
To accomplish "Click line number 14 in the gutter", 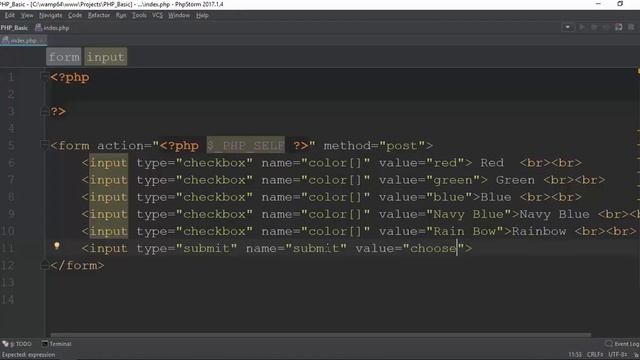I will tap(8, 300).
